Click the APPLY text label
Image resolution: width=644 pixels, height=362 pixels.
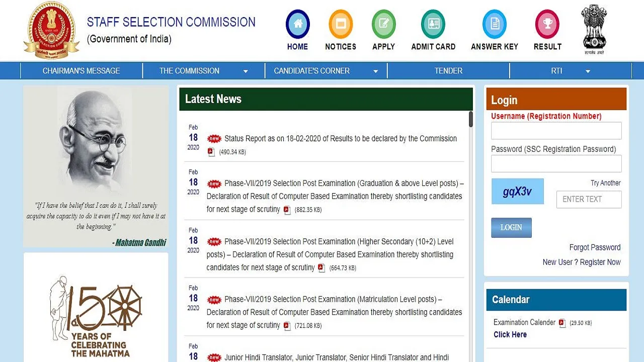click(x=384, y=47)
